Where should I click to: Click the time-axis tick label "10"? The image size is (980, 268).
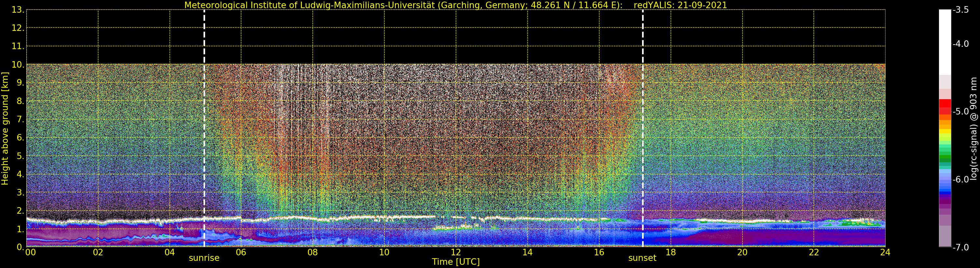pyautogui.click(x=384, y=252)
